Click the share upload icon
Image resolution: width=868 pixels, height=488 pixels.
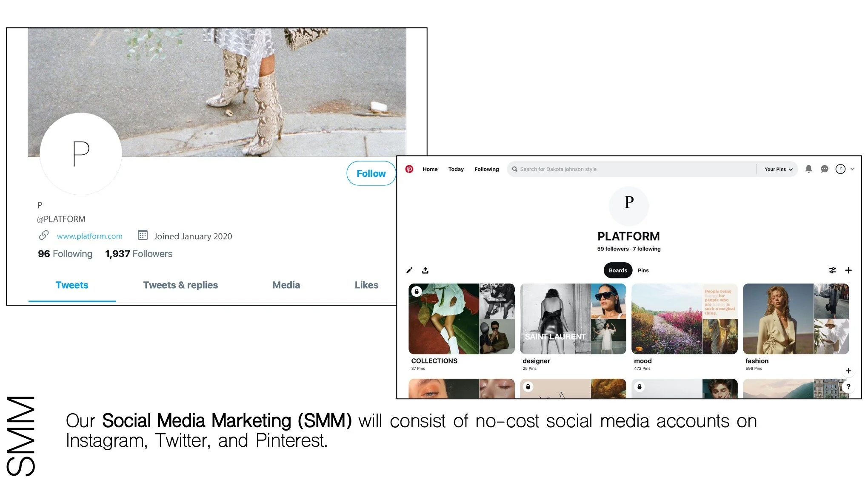tap(425, 270)
